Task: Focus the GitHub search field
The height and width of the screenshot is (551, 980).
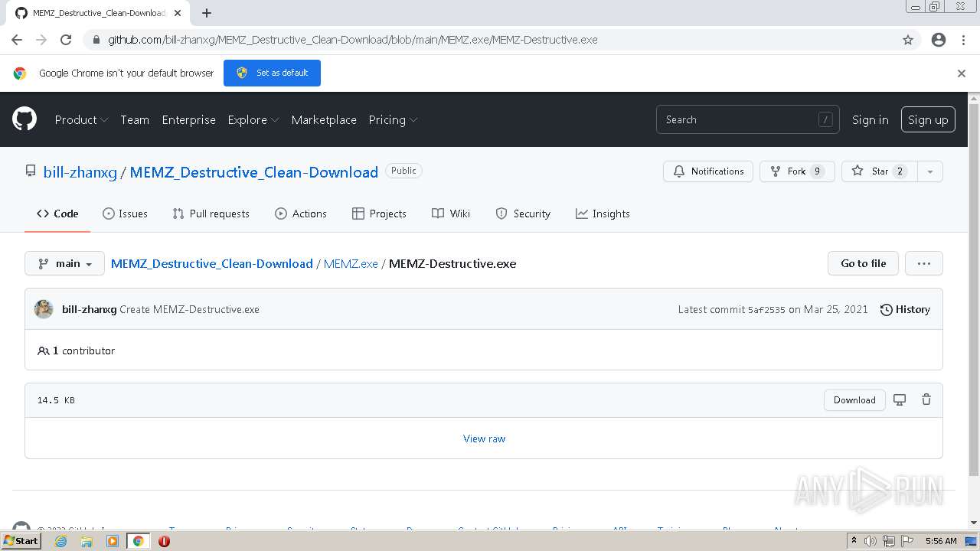Action: tap(748, 119)
